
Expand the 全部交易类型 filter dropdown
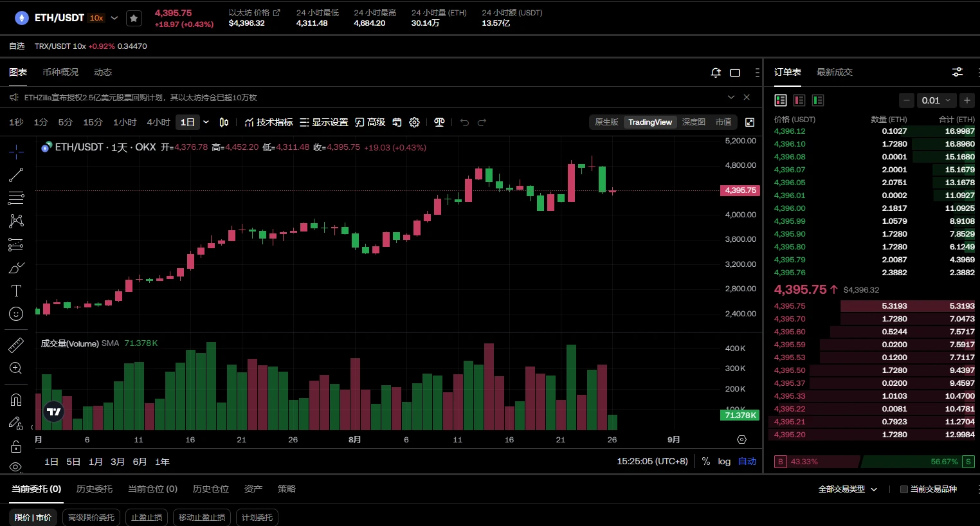(x=848, y=489)
